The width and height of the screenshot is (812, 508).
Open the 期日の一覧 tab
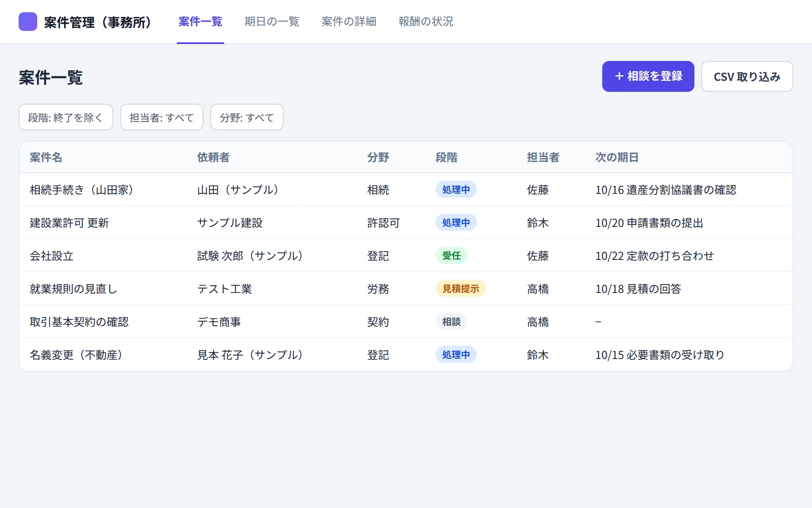click(272, 22)
